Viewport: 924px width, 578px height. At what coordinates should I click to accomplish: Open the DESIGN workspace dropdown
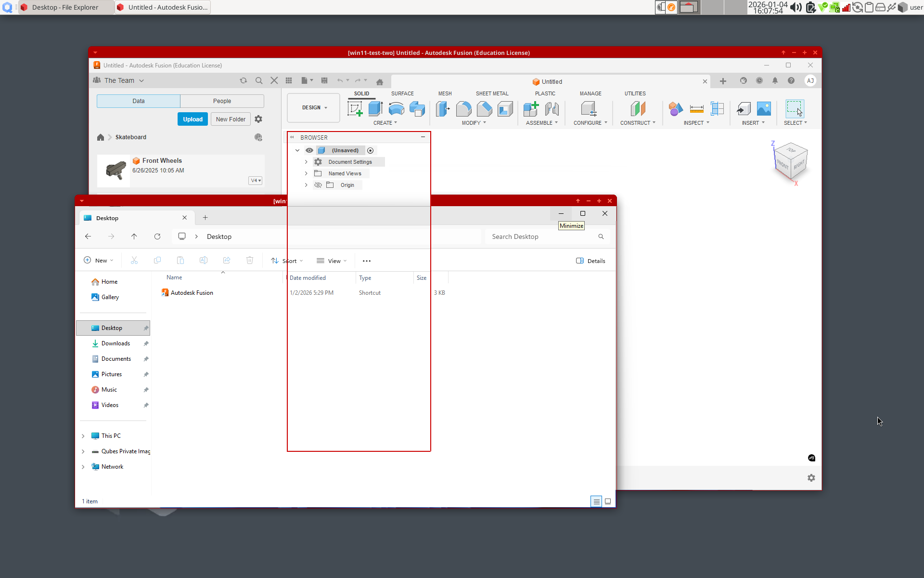pos(314,107)
